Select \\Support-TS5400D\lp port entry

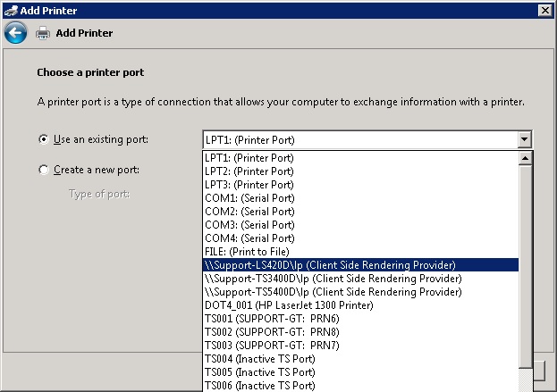point(333,292)
